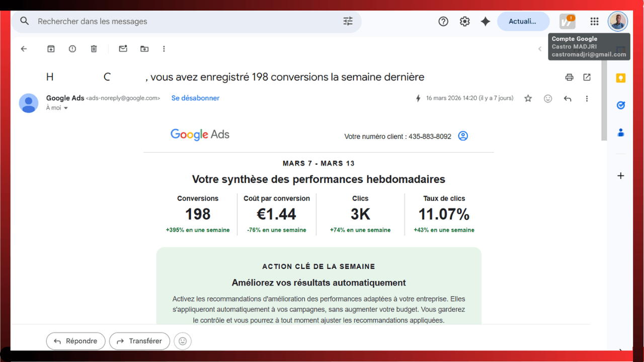Get add-ons with the plus icon
This screenshot has height=362, width=644.
coord(621,175)
